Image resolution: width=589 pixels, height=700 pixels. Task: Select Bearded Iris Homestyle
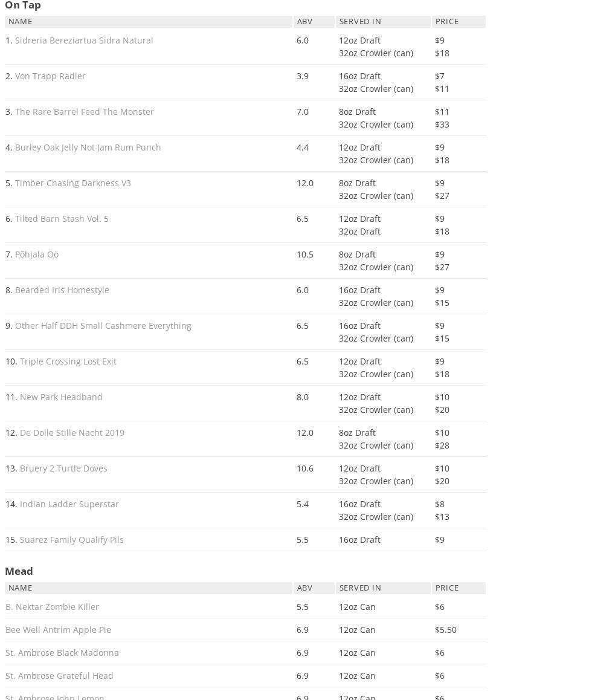[62, 290]
